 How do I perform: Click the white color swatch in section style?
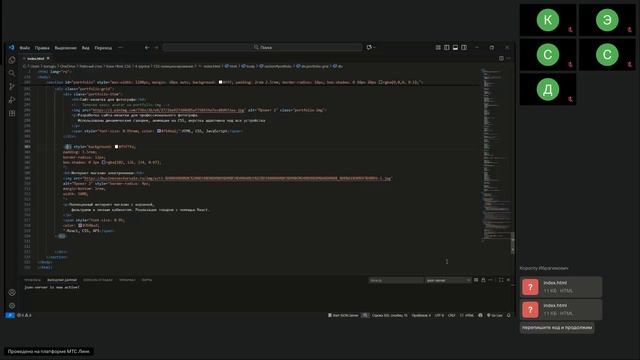220,82
